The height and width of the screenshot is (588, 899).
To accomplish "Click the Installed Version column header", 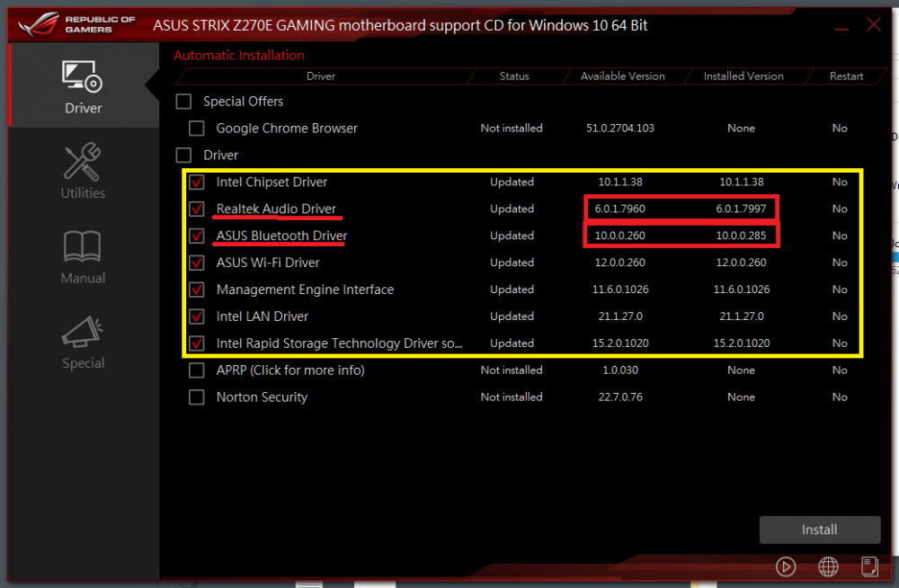I will [743, 76].
